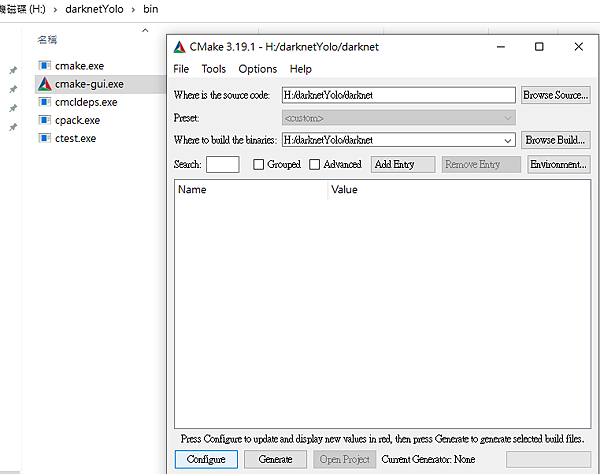Screen dimensions: 600x474
Task: Click the first pin icon in Explorer sidebar
Action: (x=13, y=70)
